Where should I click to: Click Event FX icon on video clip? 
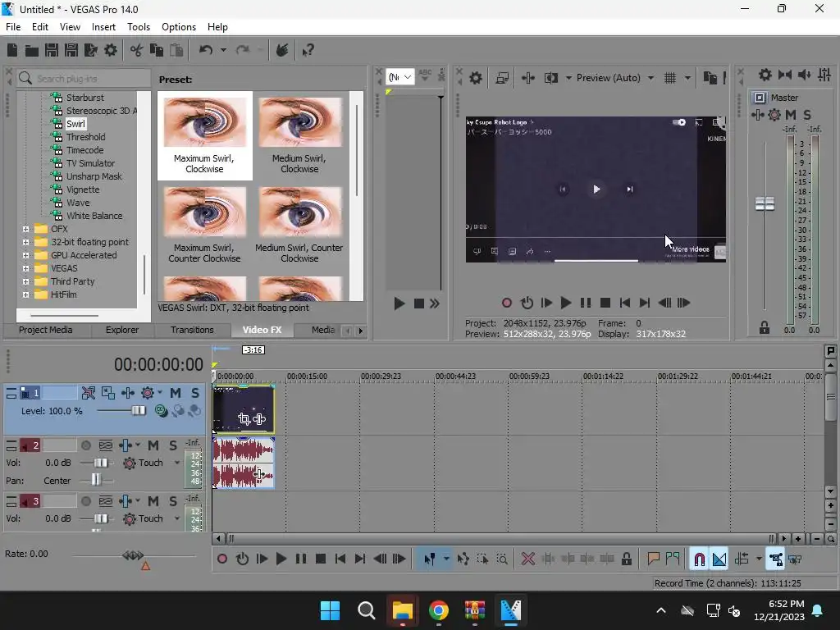click(259, 419)
